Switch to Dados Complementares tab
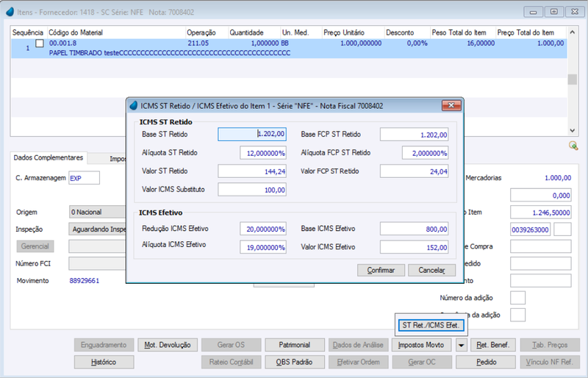This screenshot has height=378, width=588. [x=49, y=157]
